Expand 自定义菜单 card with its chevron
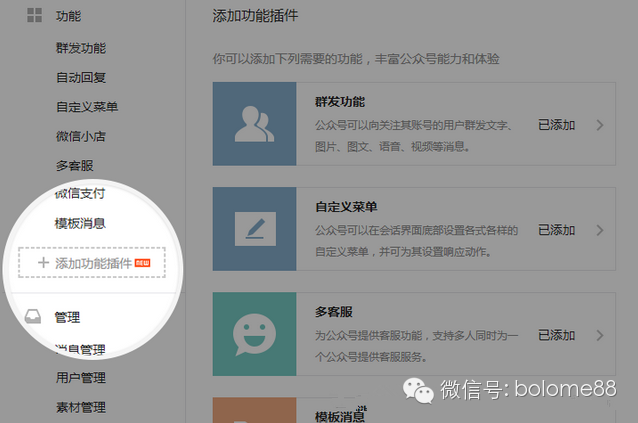Image resolution: width=638 pixels, height=423 pixels. 600,230
